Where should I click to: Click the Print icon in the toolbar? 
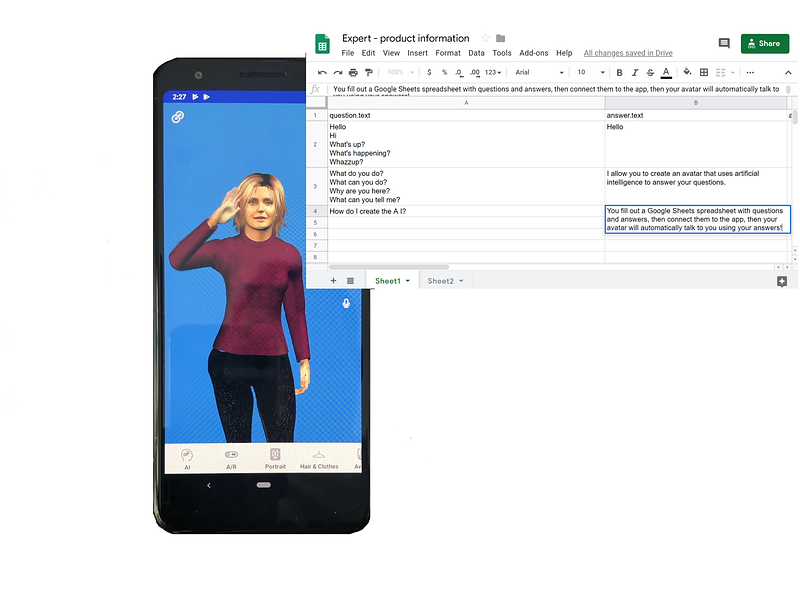[353, 72]
